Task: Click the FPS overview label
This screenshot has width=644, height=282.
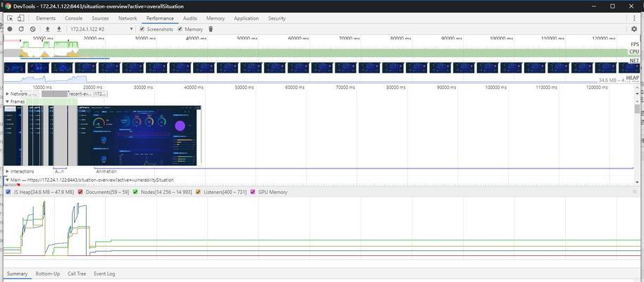Action: pyautogui.click(x=635, y=44)
